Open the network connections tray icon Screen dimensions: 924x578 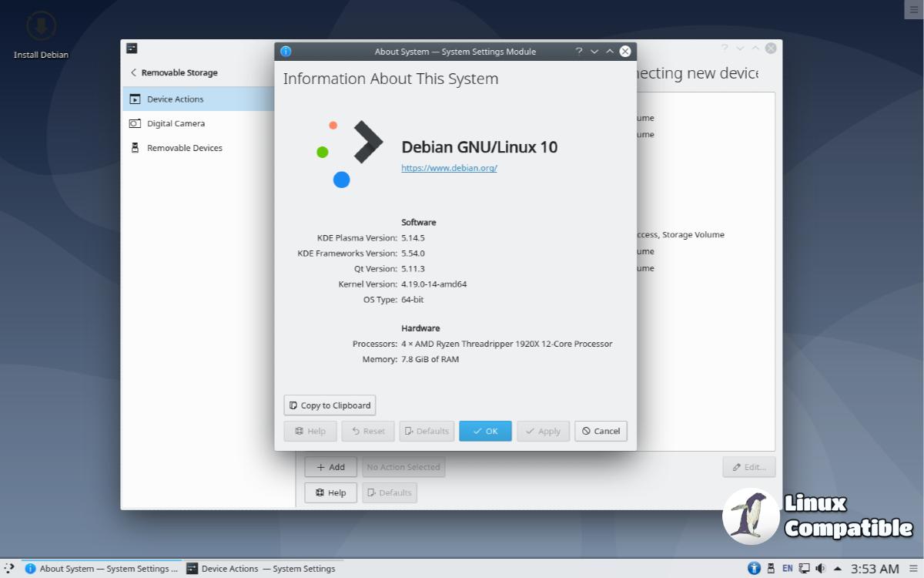(x=804, y=569)
